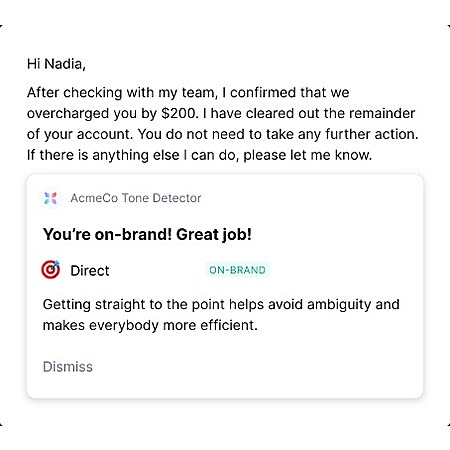This screenshot has height=450, width=450.
Task: Click the "makes everybody more efficient" text line
Action: [150, 325]
